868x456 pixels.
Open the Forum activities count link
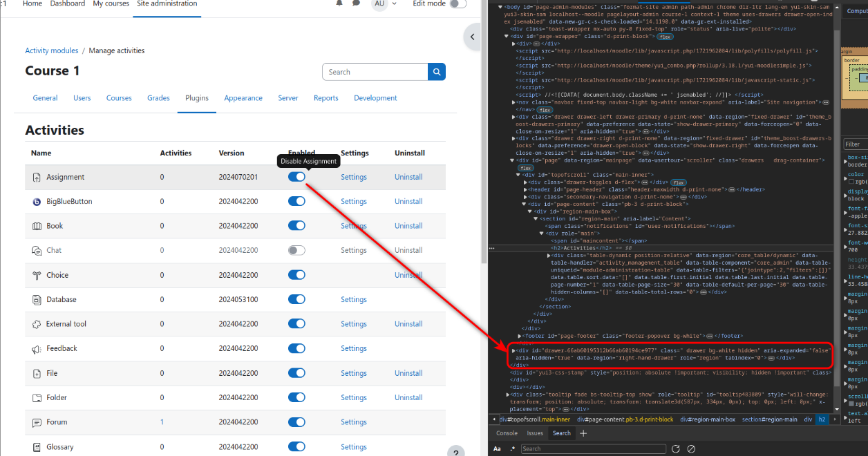pyautogui.click(x=162, y=422)
